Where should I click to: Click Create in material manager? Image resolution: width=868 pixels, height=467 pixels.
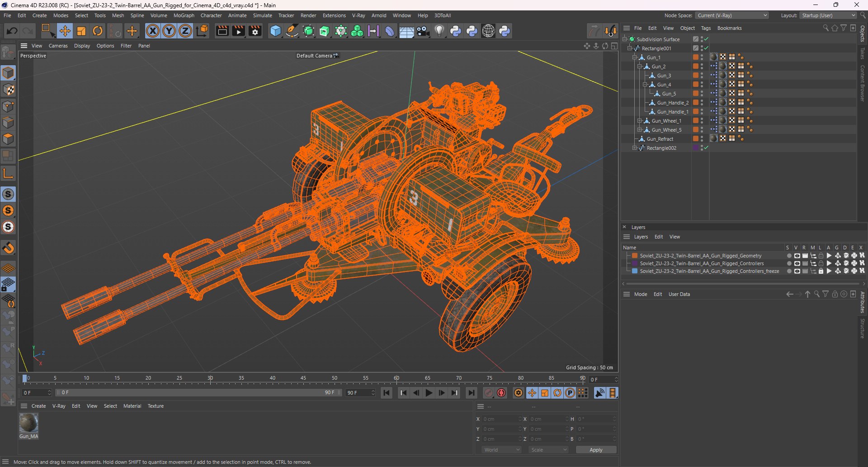pos(38,406)
